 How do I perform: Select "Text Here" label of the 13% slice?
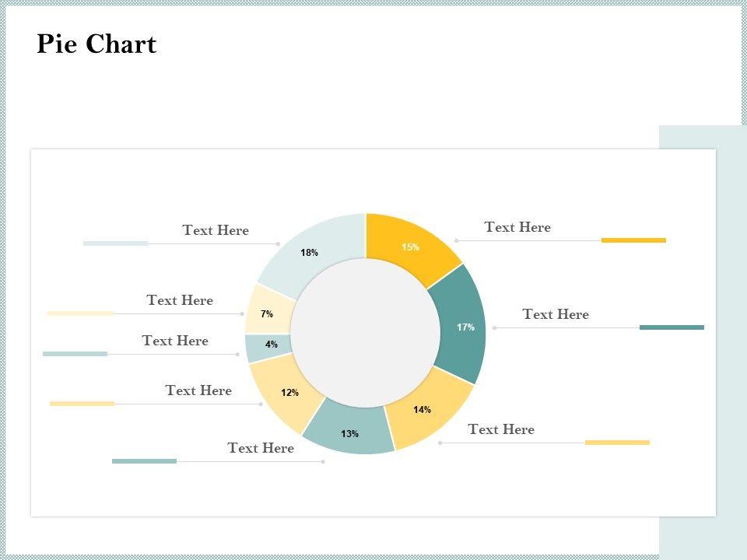point(261,448)
